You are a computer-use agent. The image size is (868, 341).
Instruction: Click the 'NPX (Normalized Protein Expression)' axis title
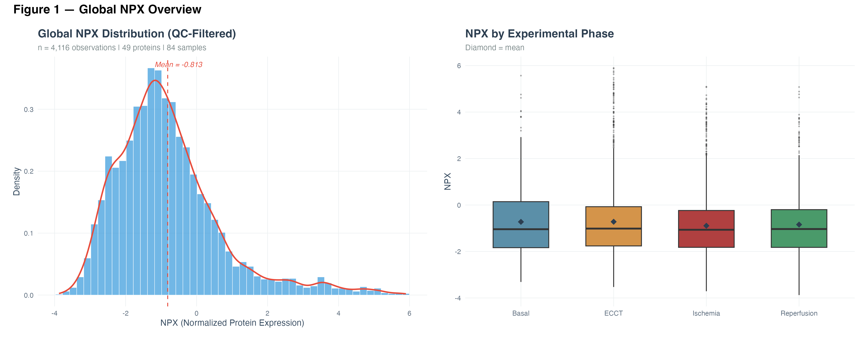tap(232, 323)
